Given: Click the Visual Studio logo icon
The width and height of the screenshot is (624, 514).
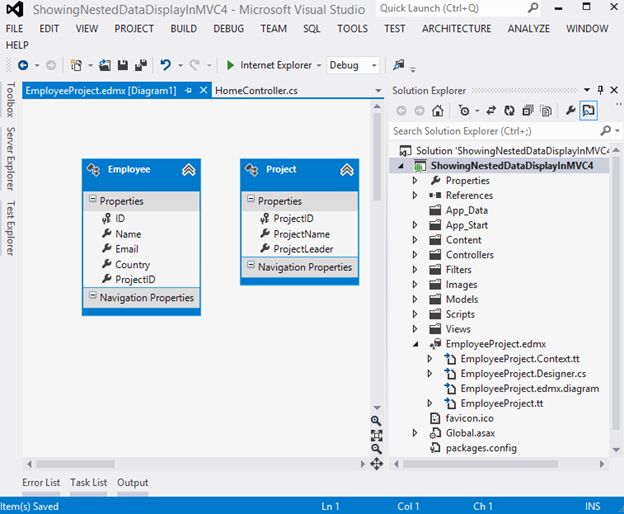Looking at the screenshot, I should pos(15,9).
